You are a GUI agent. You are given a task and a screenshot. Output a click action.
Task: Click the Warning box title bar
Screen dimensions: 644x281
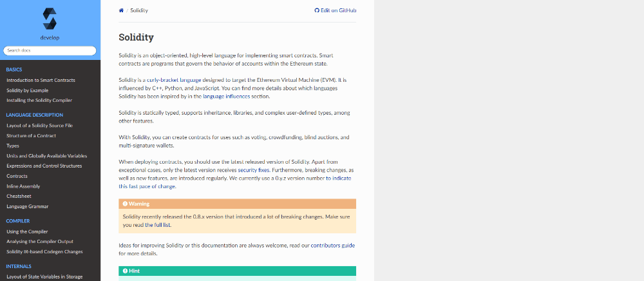click(x=238, y=204)
